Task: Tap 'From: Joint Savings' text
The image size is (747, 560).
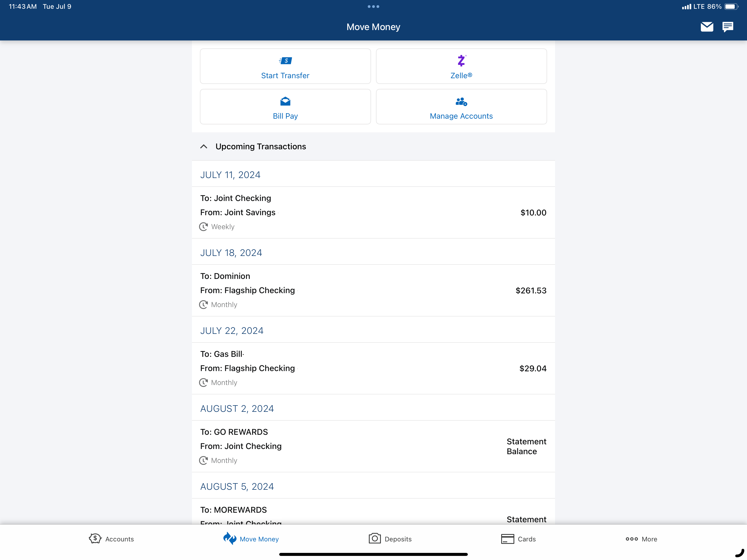Action: pos(238,212)
